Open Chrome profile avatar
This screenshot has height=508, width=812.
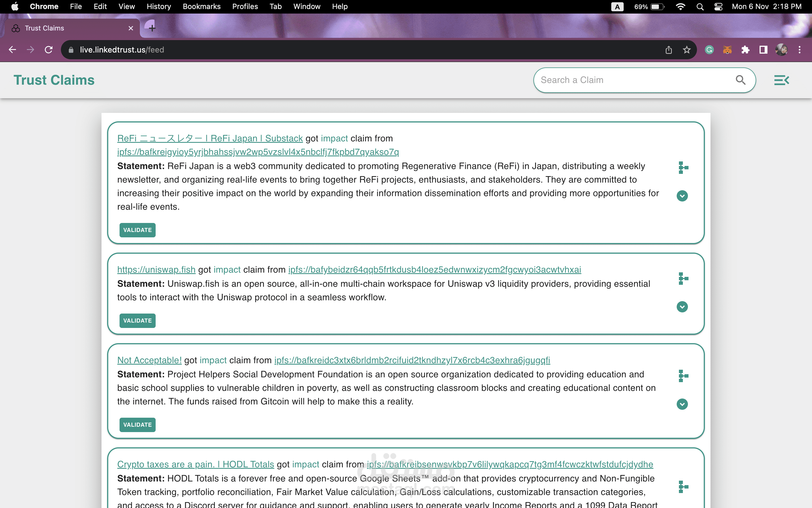[x=782, y=50]
